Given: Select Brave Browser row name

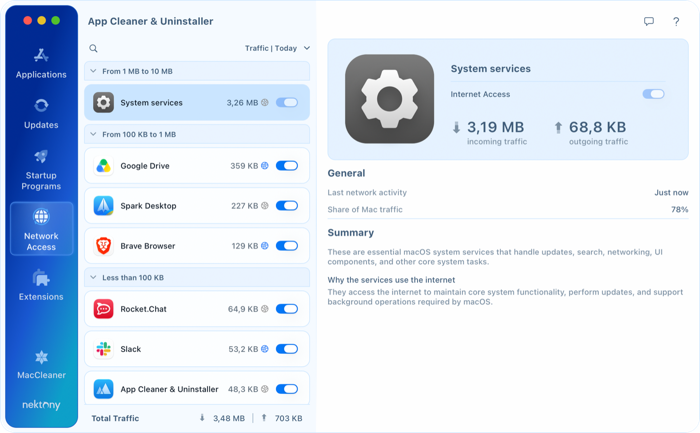Looking at the screenshot, I should [148, 246].
